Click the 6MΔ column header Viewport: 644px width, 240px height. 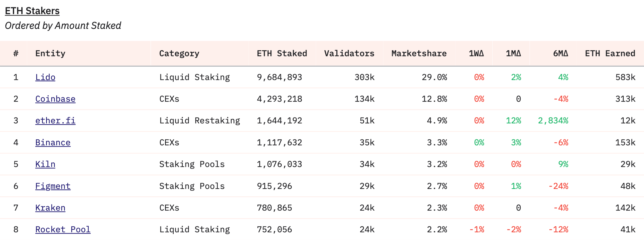pos(561,53)
